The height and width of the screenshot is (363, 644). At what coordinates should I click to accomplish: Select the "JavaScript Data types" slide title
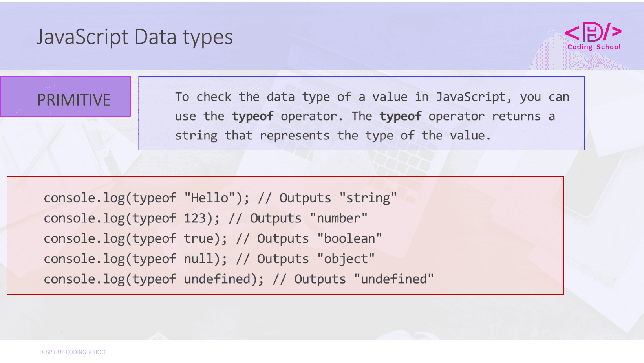[134, 37]
